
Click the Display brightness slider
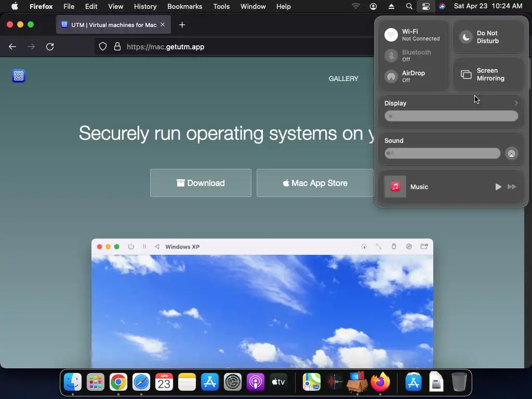tap(451, 116)
